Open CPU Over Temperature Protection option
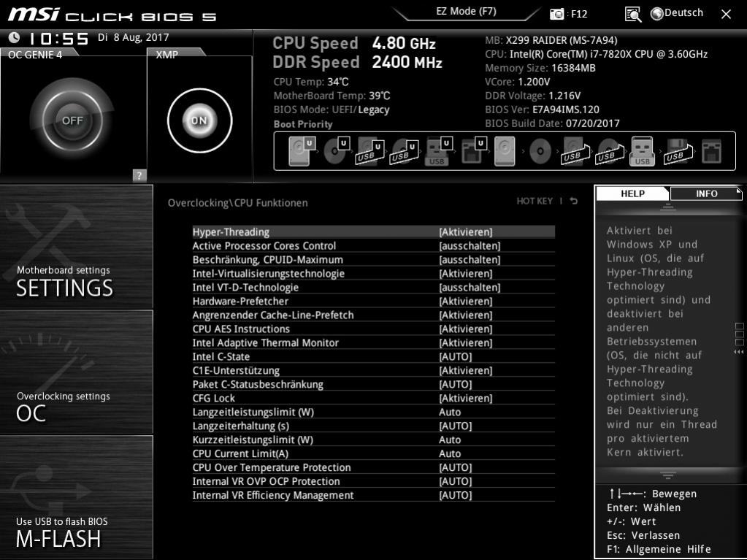 click(x=374, y=467)
